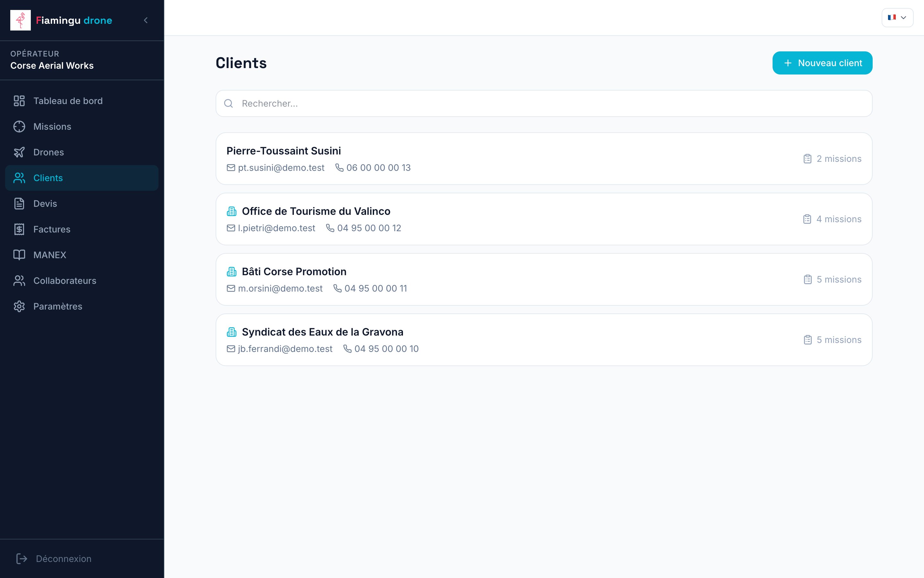Open Syndicat des Eaux de la Gravona
Image resolution: width=924 pixels, height=578 pixels.
[544, 340]
